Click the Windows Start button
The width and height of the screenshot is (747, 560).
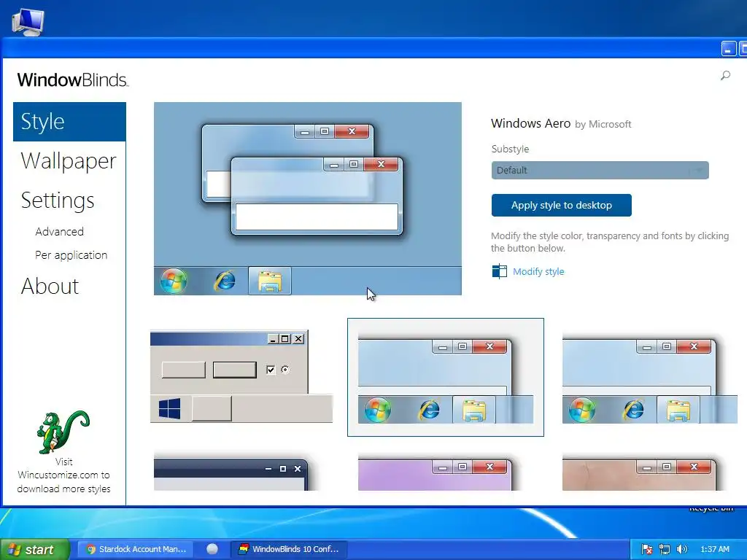pyautogui.click(x=34, y=550)
